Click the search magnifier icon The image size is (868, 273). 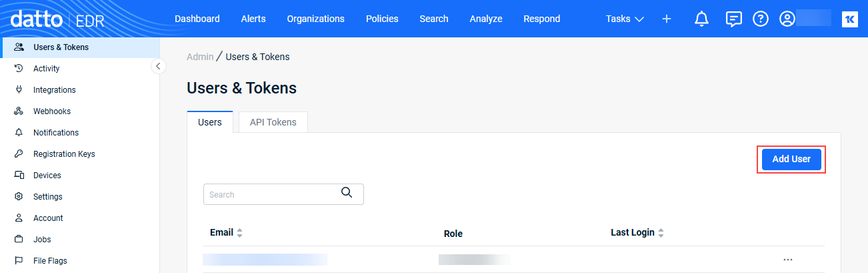pyautogui.click(x=347, y=193)
